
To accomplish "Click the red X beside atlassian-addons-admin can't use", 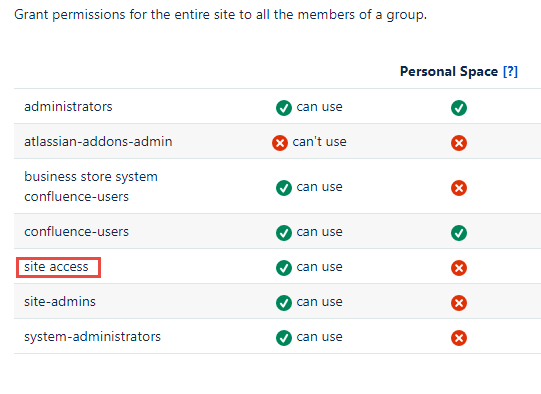I will click(x=280, y=143).
